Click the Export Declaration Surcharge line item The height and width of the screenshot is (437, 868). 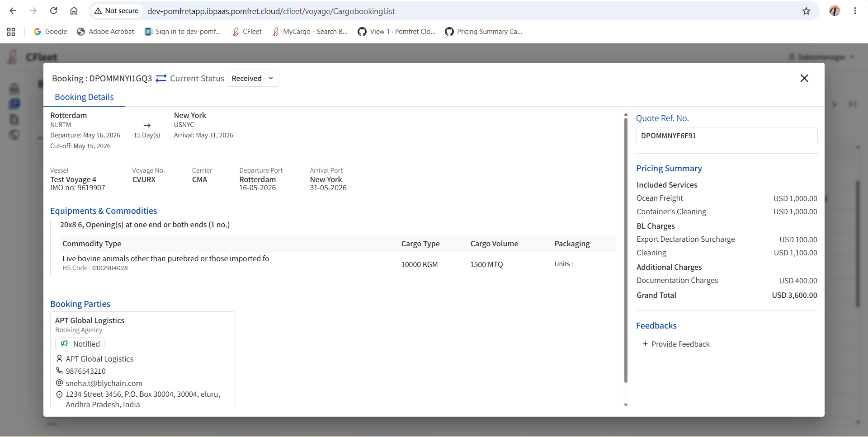tap(726, 239)
